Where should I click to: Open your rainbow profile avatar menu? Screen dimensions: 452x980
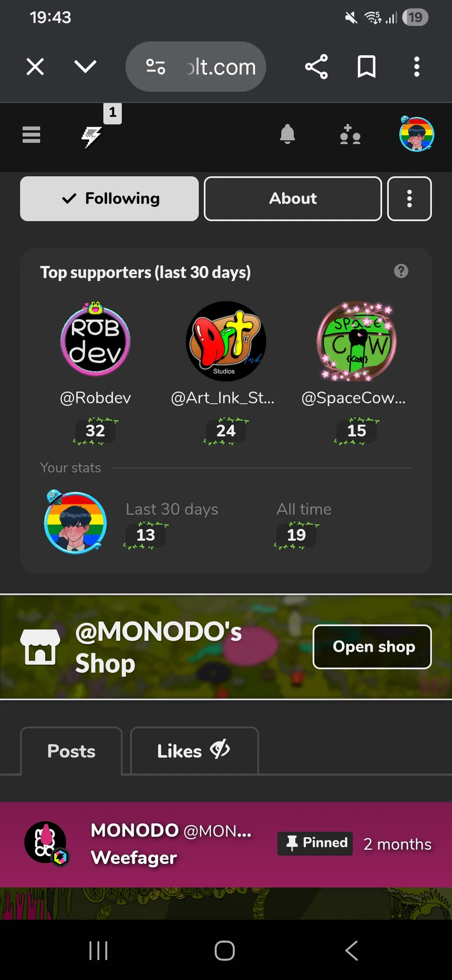tap(416, 134)
